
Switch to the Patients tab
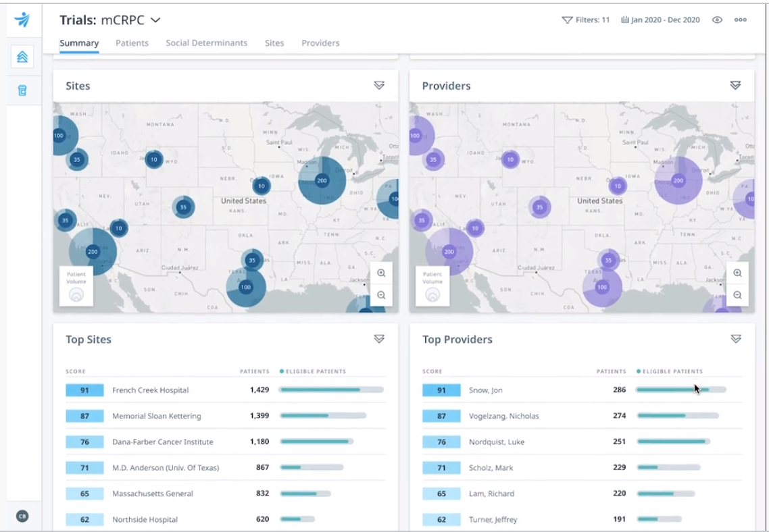[132, 43]
